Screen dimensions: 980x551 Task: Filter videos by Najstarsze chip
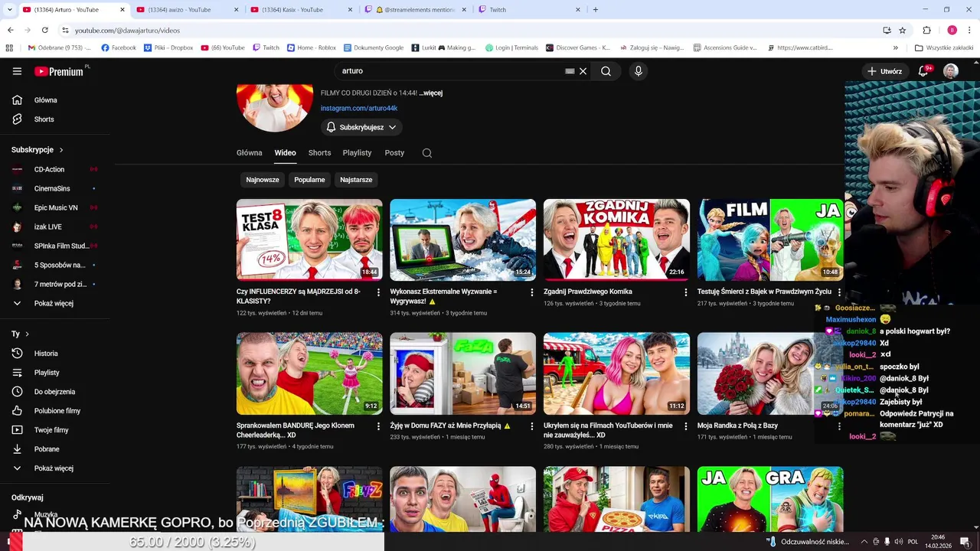[x=356, y=180]
